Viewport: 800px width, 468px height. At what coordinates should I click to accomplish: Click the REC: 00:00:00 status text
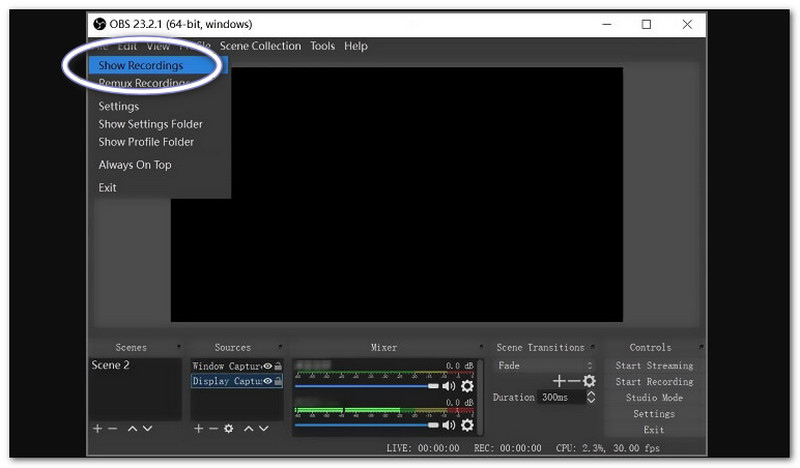click(x=508, y=448)
